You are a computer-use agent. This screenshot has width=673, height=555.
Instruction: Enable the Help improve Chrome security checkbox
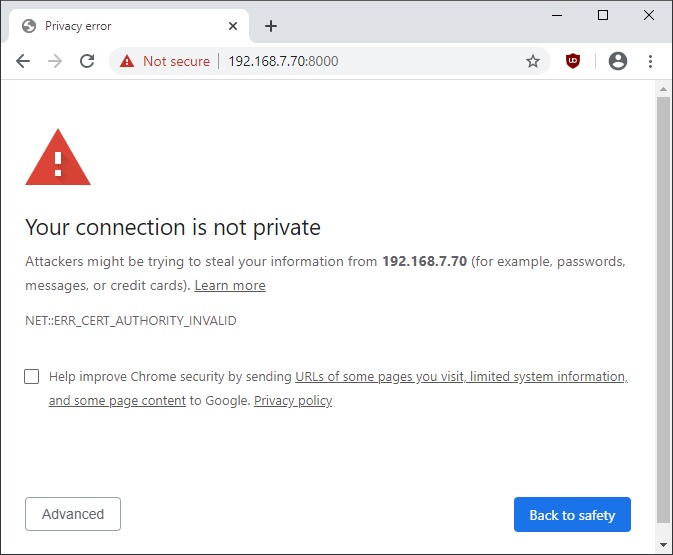(32, 377)
